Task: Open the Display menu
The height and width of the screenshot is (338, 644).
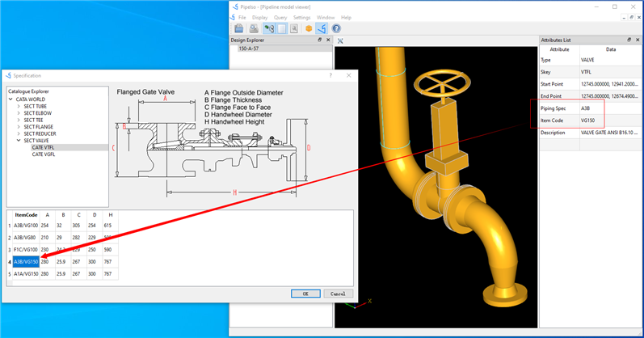Action: (x=259, y=17)
